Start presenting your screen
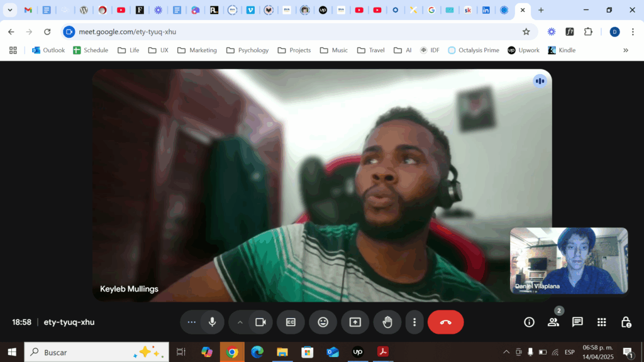 (355, 322)
